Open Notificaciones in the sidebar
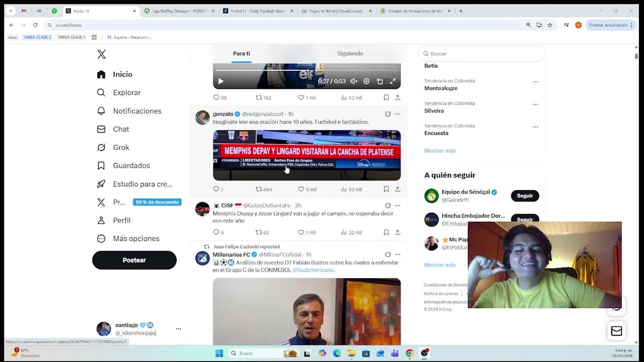644x362 pixels. coord(129,111)
